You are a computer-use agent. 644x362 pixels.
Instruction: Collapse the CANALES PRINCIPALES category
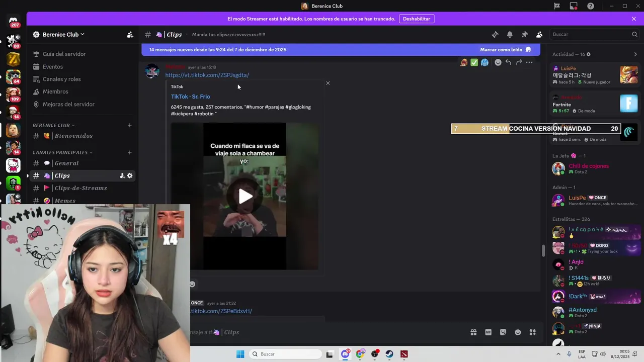click(62, 152)
